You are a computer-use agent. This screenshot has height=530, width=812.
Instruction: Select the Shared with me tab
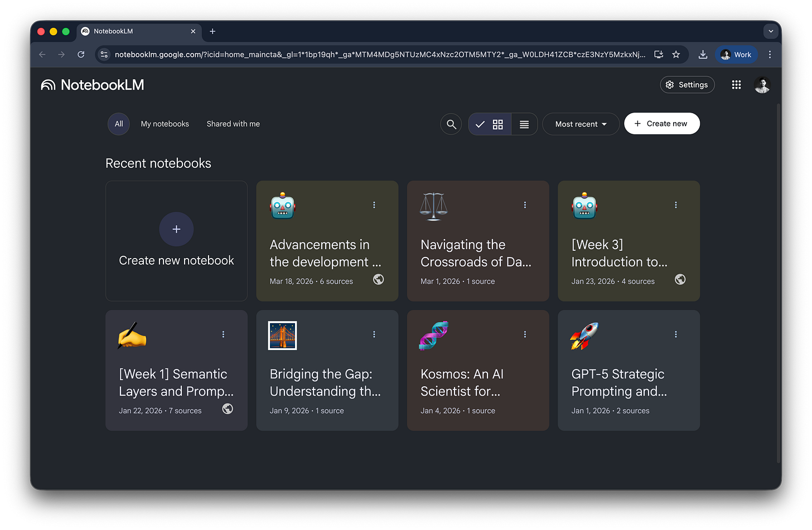pos(233,124)
